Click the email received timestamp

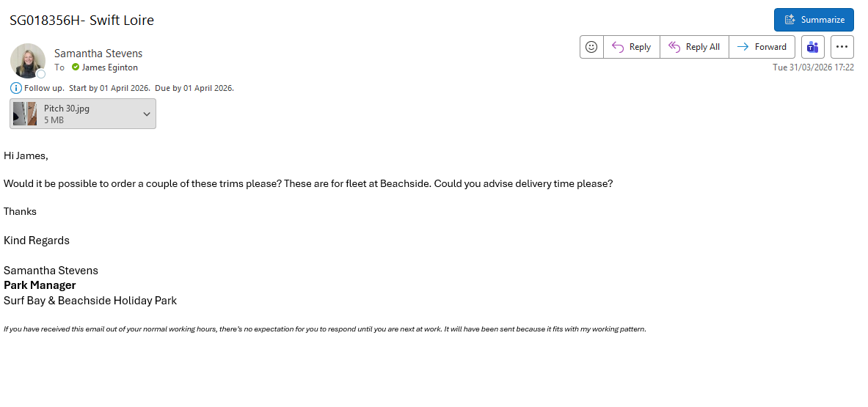coord(813,67)
